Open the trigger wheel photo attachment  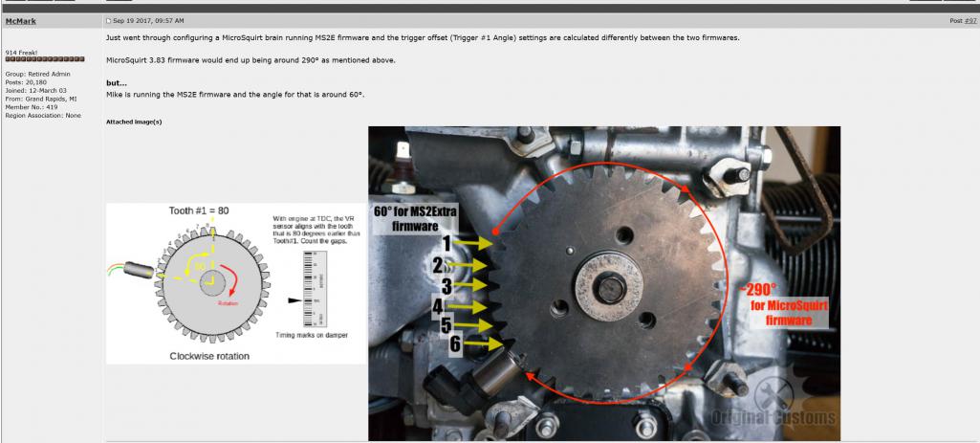coord(603,283)
